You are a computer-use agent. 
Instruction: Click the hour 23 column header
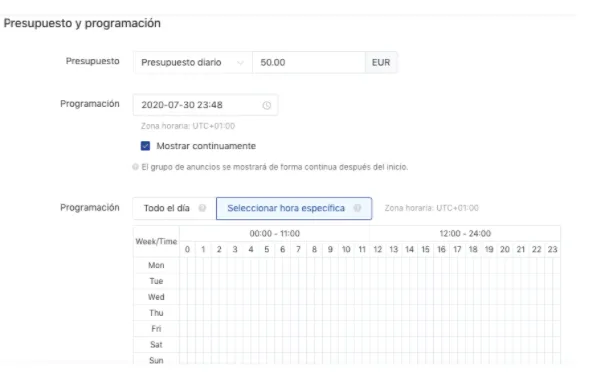(552, 249)
